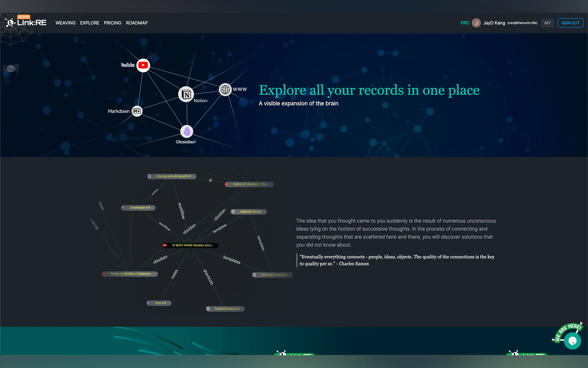This screenshot has height=368, width=588.
Task: Open the PRICING page
Action: coord(112,23)
